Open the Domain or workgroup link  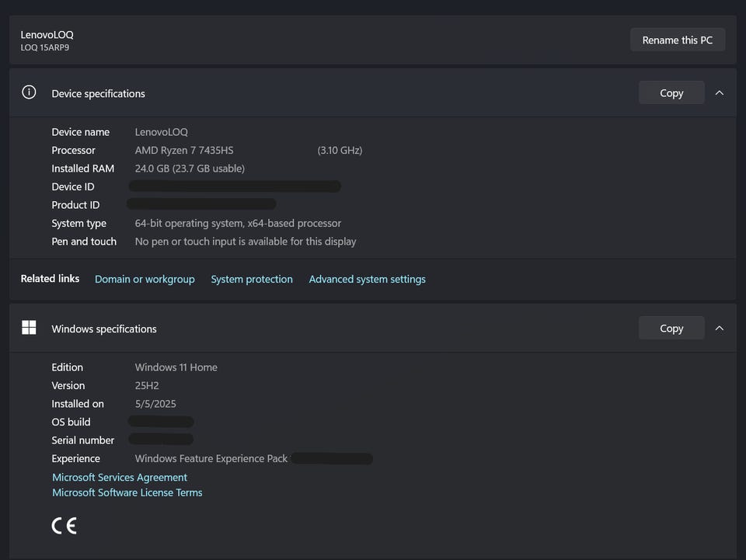coord(145,279)
